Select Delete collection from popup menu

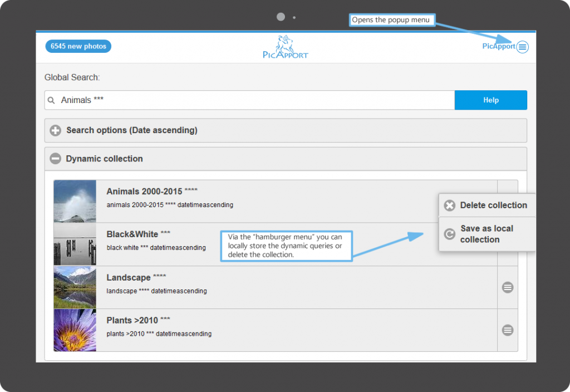click(x=493, y=205)
